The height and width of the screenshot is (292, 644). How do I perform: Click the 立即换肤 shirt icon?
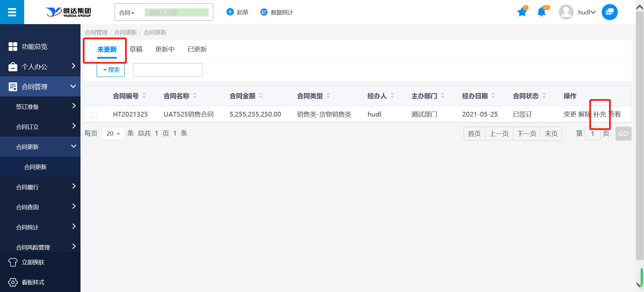tap(13, 262)
